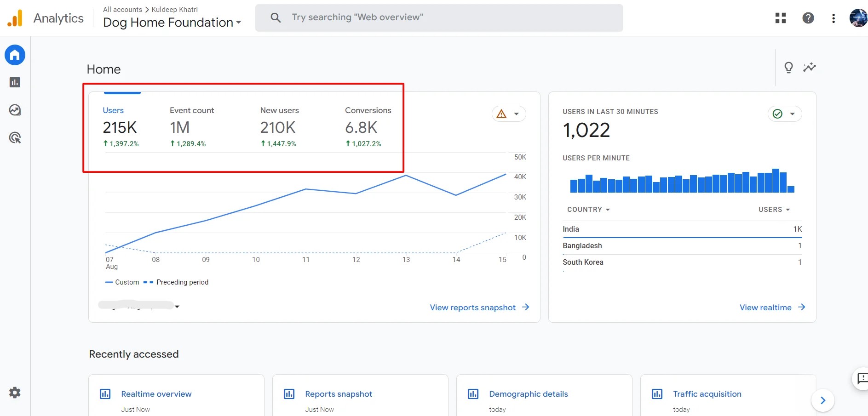
Task: Click the analytics trend icon beside the lightbulb
Action: (x=810, y=67)
